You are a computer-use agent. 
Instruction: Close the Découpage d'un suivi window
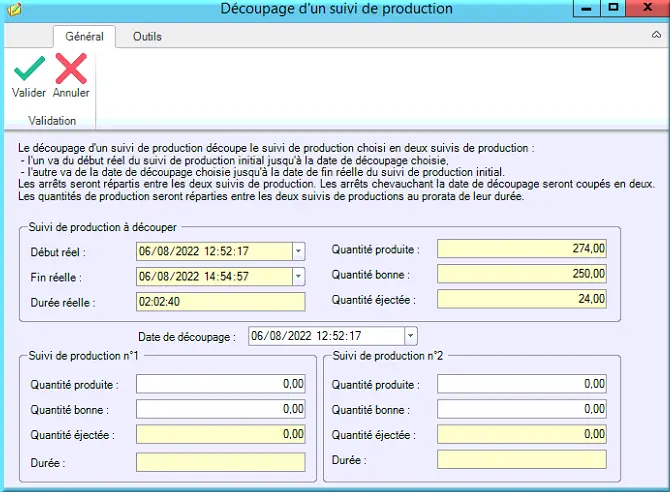click(648, 8)
